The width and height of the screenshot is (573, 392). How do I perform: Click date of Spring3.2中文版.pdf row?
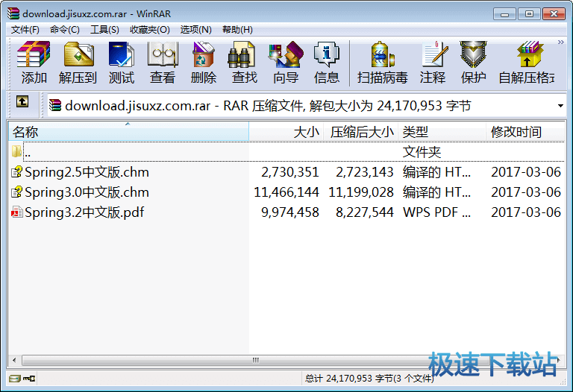click(x=526, y=212)
